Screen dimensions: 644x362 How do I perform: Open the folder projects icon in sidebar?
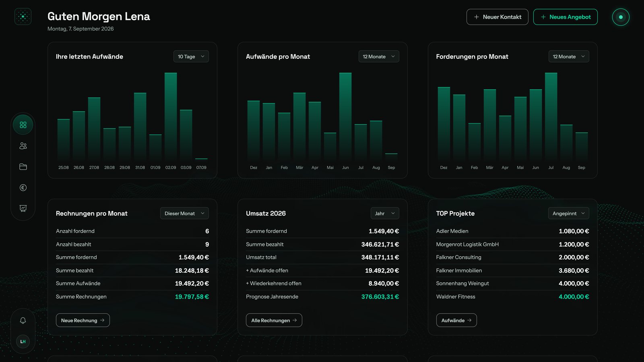pyautogui.click(x=23, y=167)
